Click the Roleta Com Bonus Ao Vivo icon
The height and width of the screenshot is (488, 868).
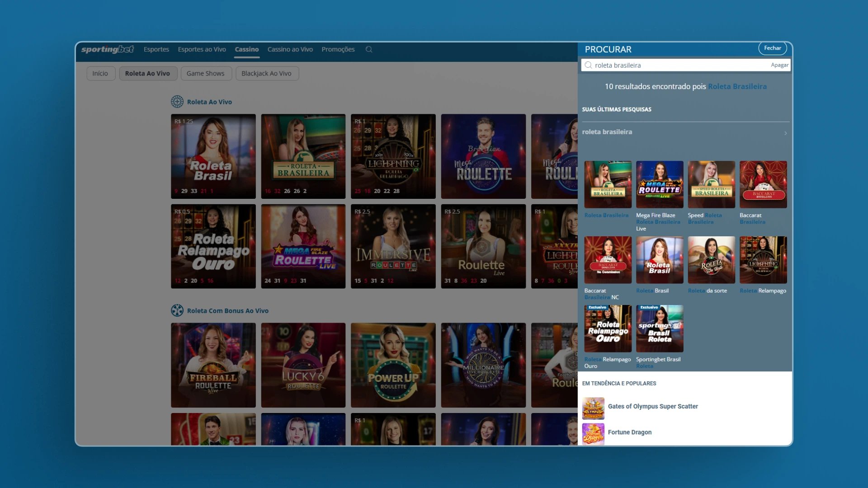pos(177,310)
